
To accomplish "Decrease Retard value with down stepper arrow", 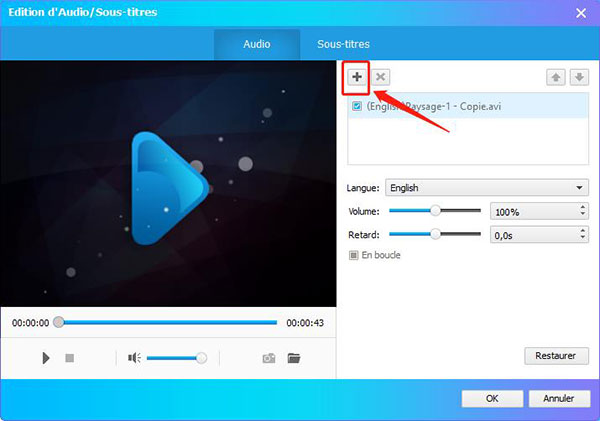I will pos(583,237).
